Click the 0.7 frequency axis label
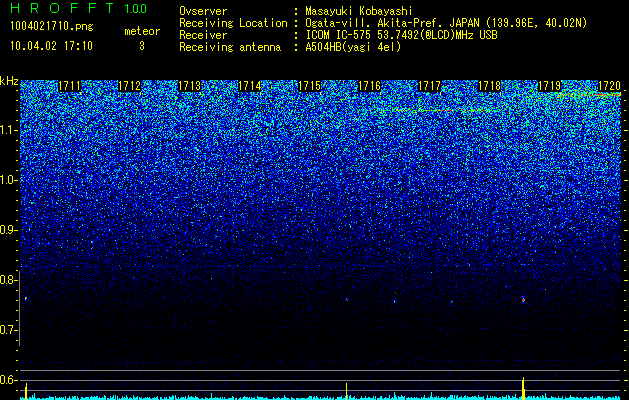Screen dimensions: 629x400 (x=7, y=330)
